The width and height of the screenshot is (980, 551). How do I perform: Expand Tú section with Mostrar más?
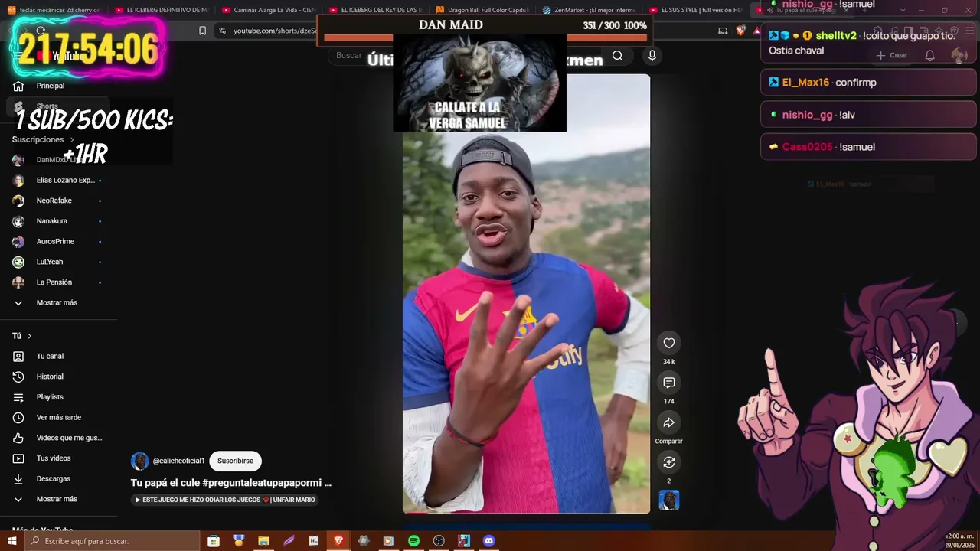coord(58,499)
